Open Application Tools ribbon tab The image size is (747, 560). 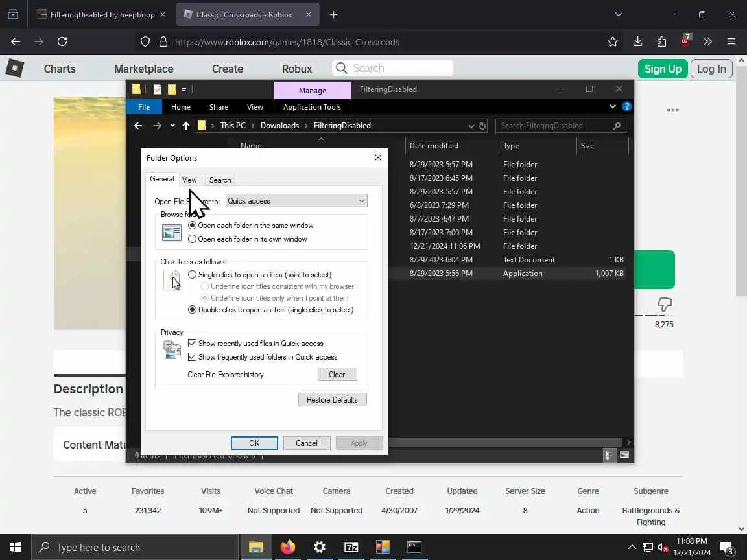[x=312, y=107]
